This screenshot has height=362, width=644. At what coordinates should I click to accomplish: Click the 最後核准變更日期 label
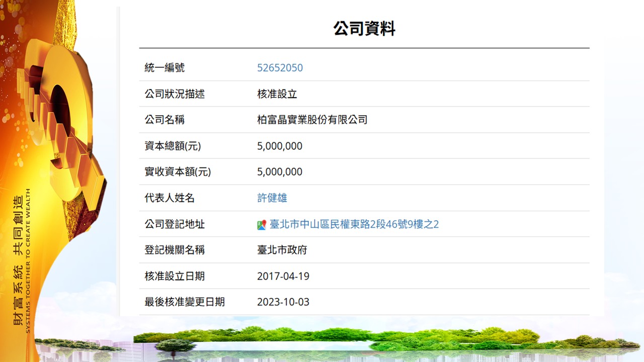point(185,302)
